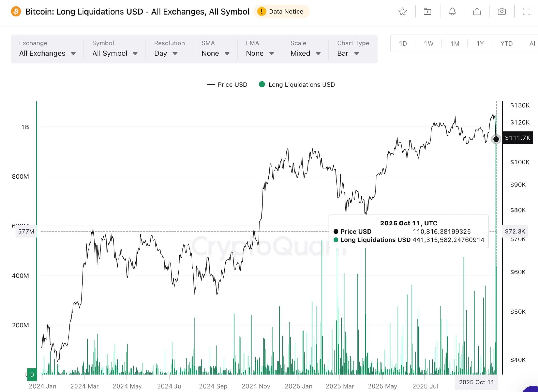538x392 pixels.
Task: Open the bell alert icon
Action: [x=452, y=12]
